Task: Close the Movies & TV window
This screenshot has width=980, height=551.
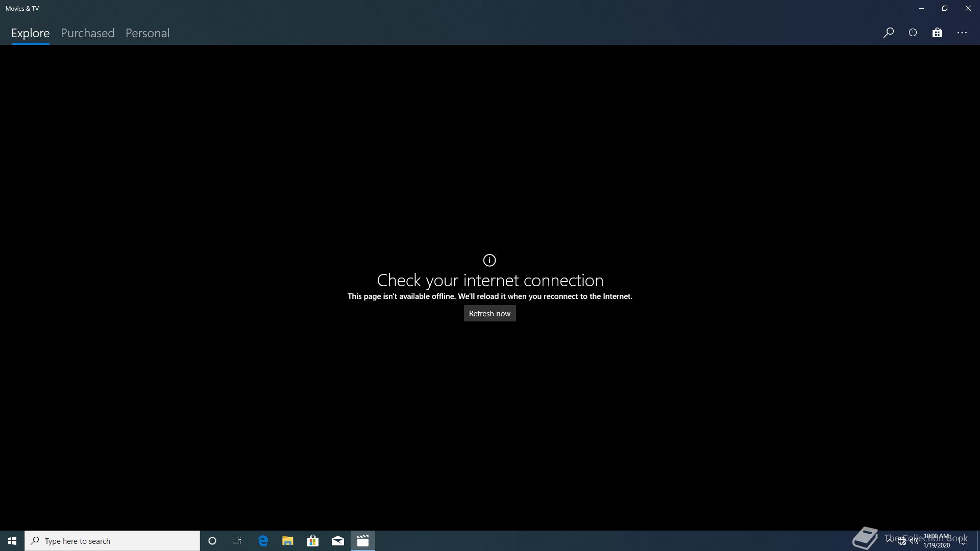Action: pyautogui.click(x=968, y=8)
